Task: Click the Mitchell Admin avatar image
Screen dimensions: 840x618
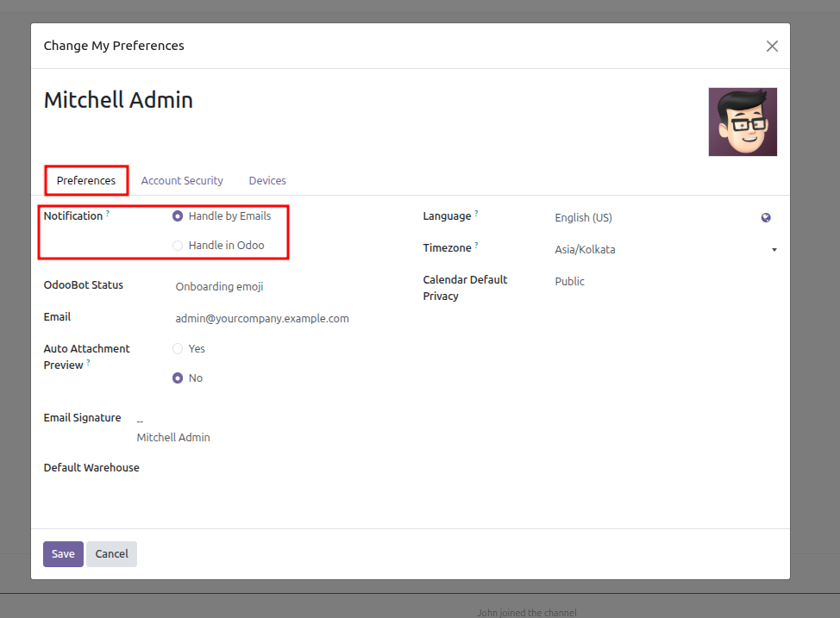Action: (x=743, y=122)
